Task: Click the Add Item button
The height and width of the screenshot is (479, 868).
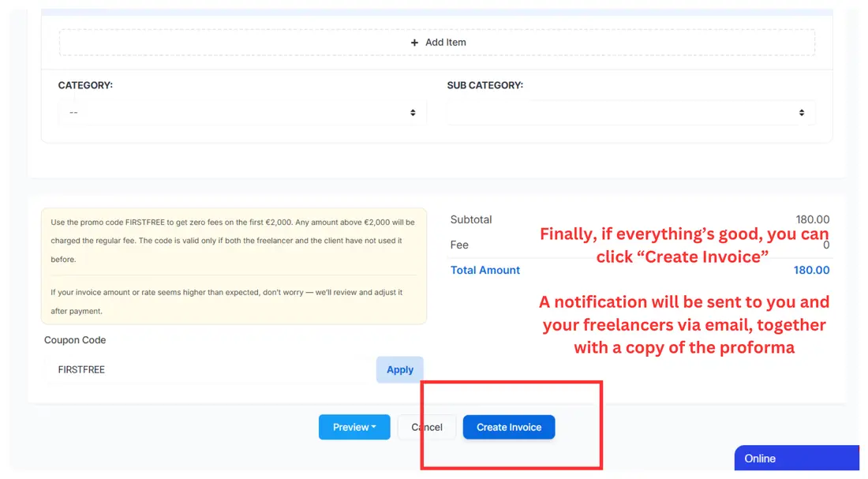Action: (x=437, y=43)
